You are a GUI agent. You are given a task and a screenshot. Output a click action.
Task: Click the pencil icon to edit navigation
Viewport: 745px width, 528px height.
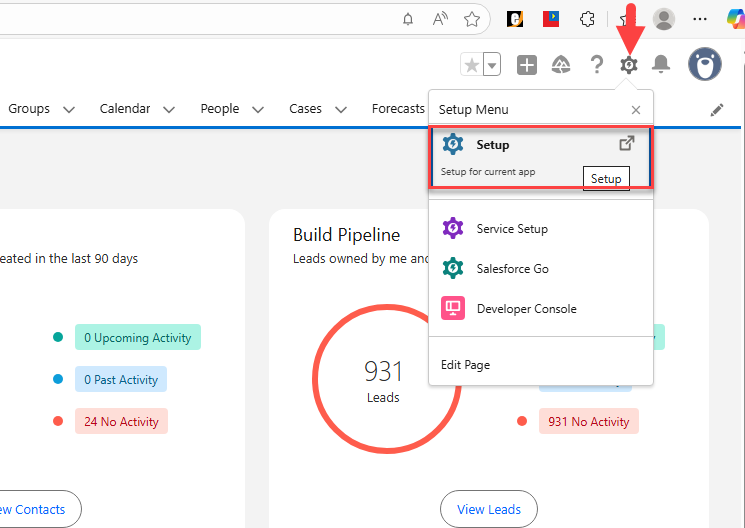coord(717,110)
